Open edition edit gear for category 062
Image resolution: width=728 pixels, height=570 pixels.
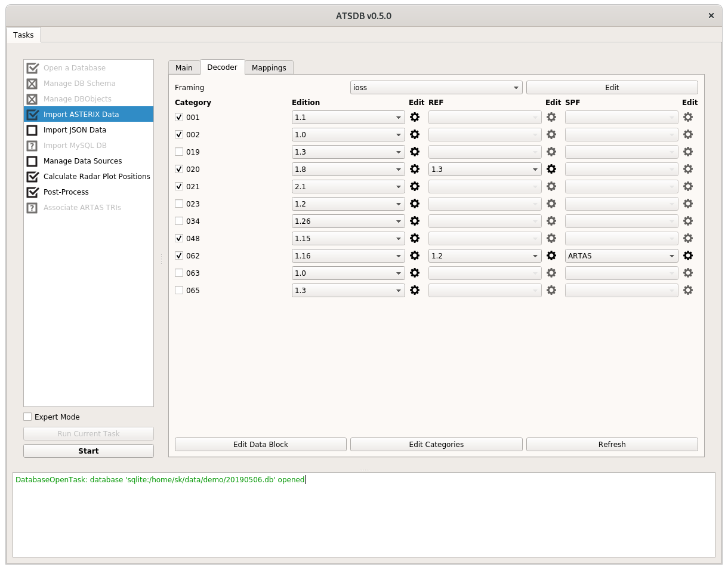point(415,256)
